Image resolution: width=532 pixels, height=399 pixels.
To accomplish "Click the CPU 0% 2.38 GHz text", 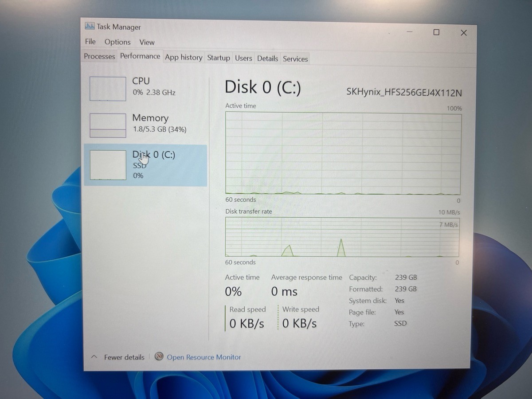I will 154,93.
